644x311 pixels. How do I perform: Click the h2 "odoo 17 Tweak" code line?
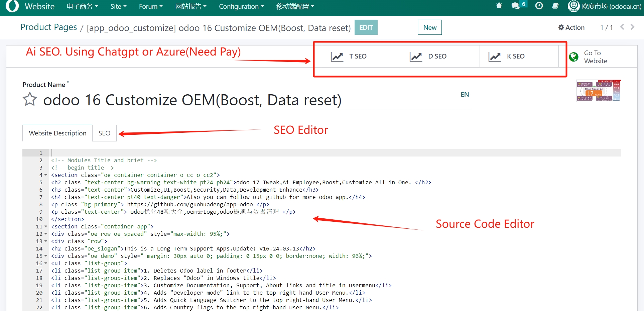point(241,182)
